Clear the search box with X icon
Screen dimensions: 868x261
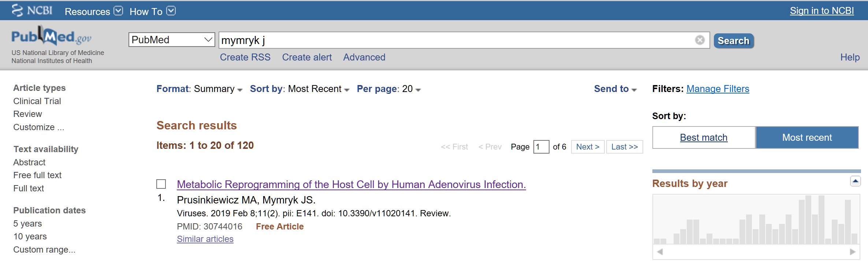(x=700, y=40)
